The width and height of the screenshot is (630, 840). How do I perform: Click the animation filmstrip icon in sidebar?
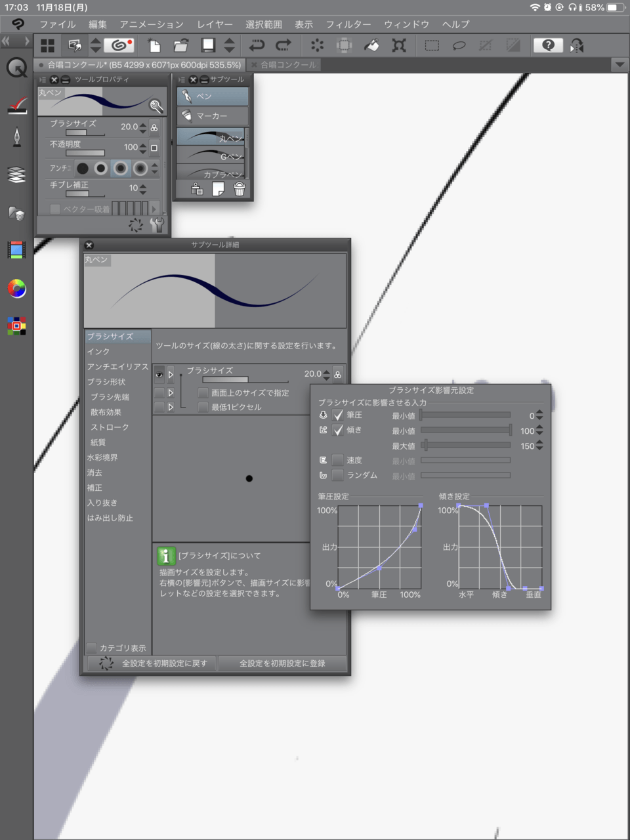click(x=16, y=250)
